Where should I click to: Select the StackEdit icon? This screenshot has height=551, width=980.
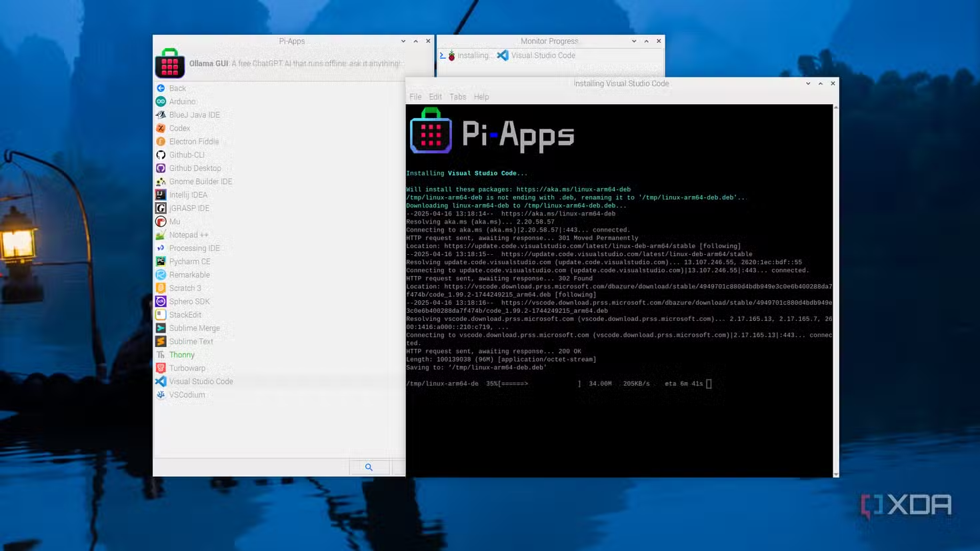point(161,315)
